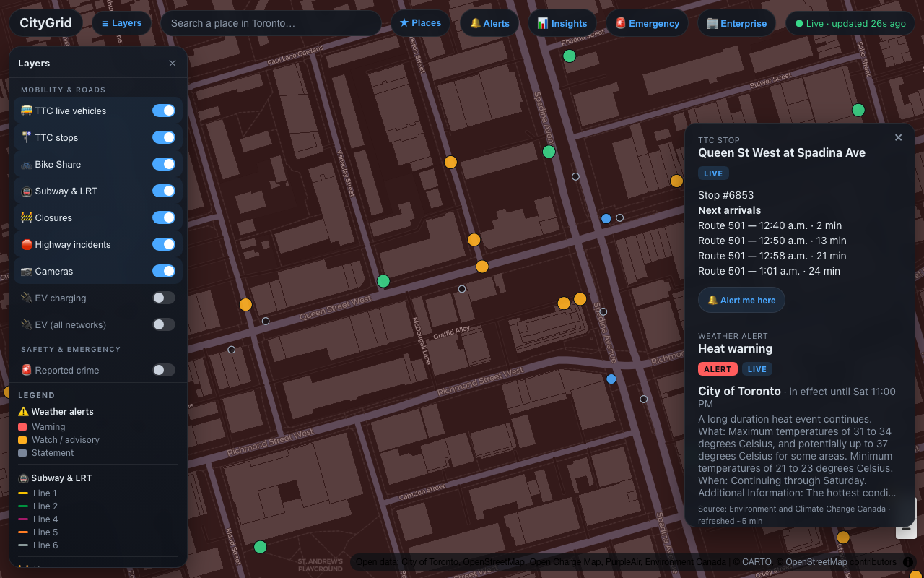Viewport: 924px width, 578px height.
Task: Click the Alert me here button
Action: 741,300
